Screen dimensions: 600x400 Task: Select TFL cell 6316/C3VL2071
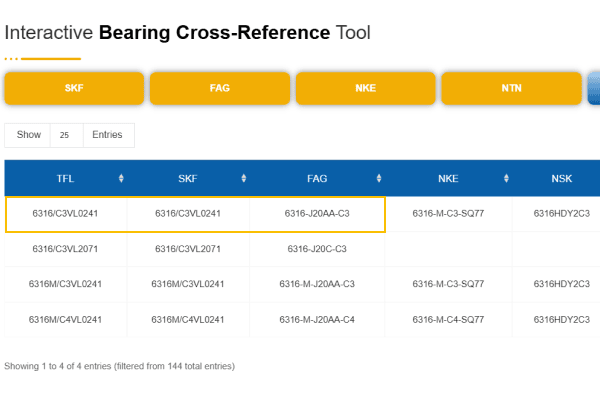[x=65, y=249]
